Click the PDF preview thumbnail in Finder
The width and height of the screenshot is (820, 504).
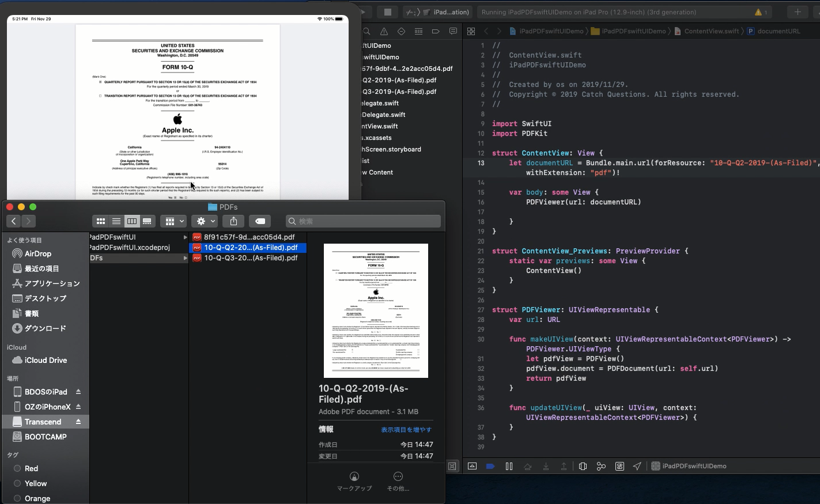point(376,310)
